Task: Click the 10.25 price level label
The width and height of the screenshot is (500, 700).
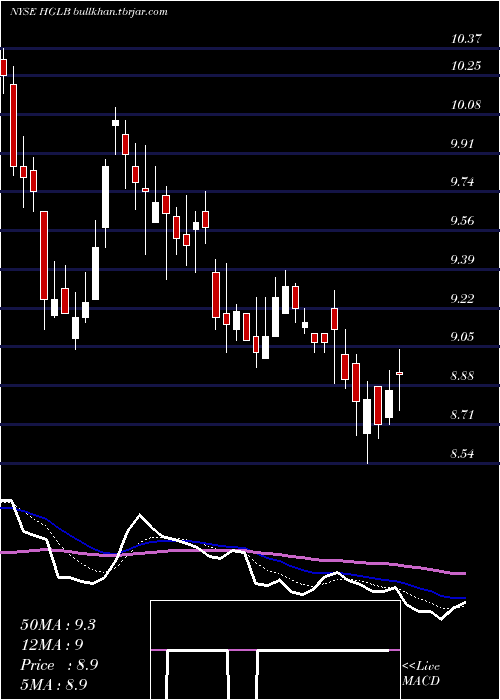Action: pos(466,66)
